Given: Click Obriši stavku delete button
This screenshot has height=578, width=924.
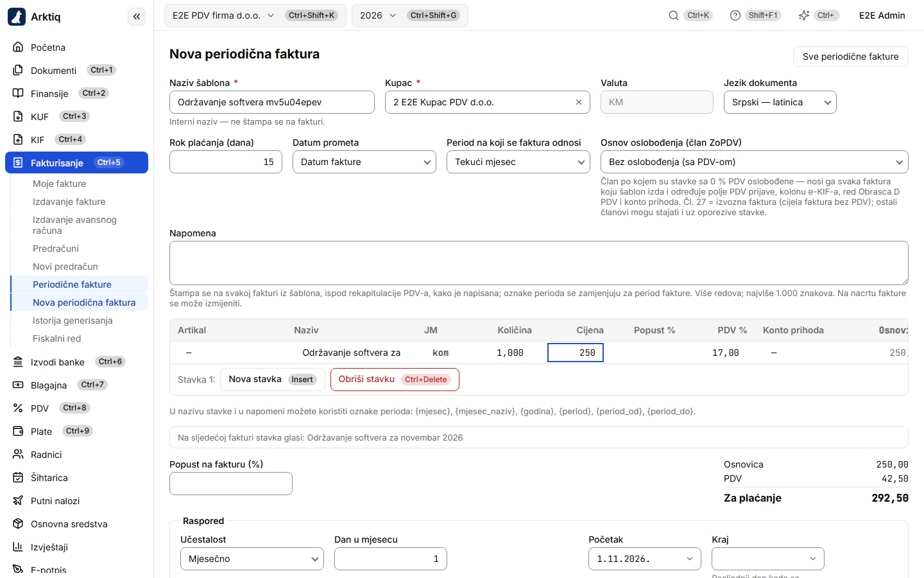Looking at the screenshot, I should [395, 380].
